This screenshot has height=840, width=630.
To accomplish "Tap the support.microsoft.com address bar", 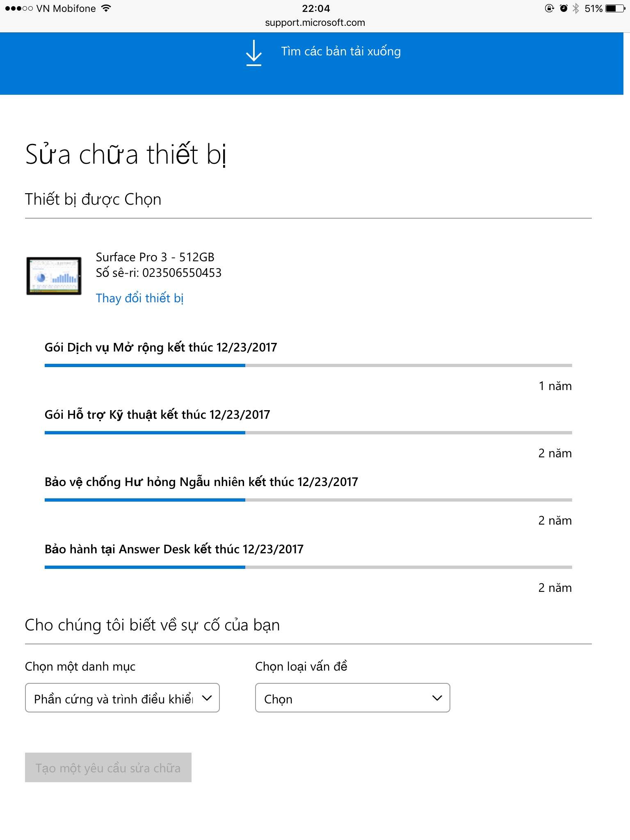I will click(x=315, y=23).
